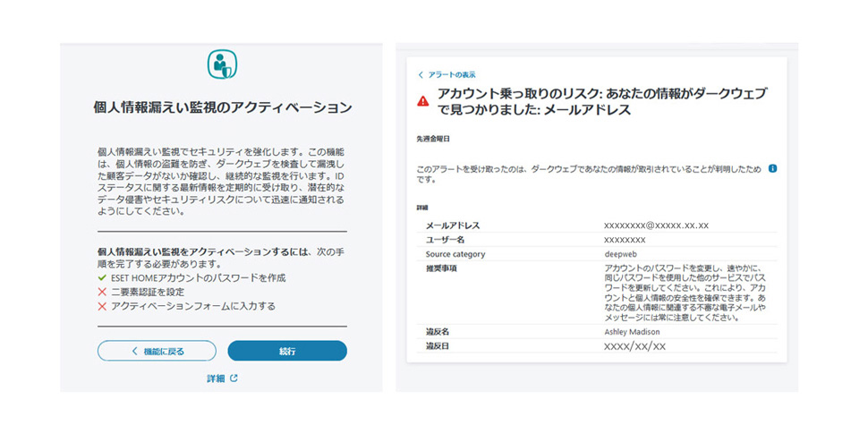
Task: Click the identity protection shield icon
Action: click(x=223, y=64)
